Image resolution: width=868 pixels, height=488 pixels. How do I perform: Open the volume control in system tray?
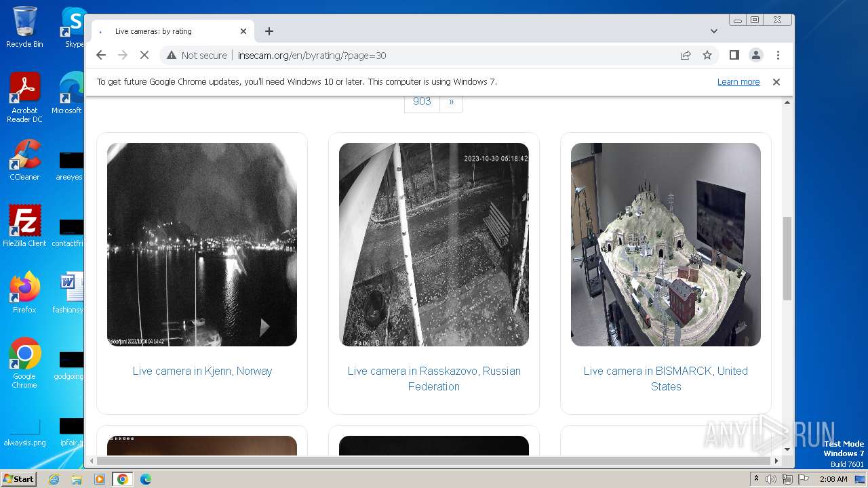[771, 479]
